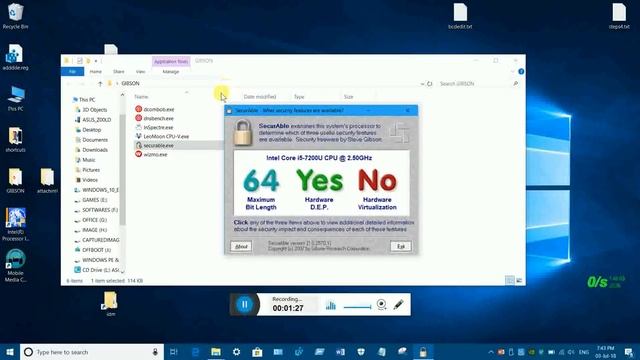Click the About button in SecurAble
This screenshot has height=360, width=640.
pyautogui.click(x=241, y=247)
